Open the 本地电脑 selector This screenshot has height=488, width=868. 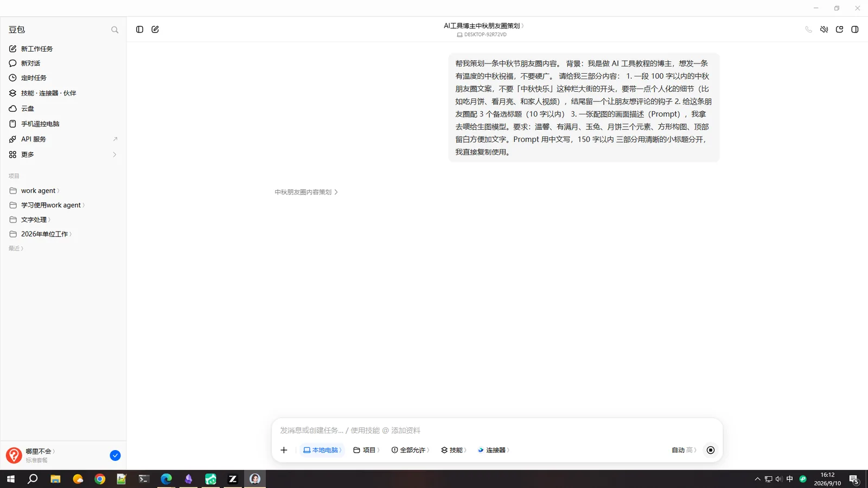tap(322, 450)
